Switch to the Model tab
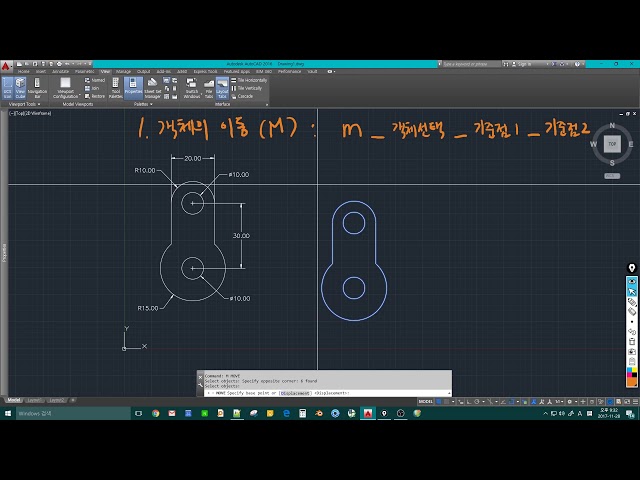 14,400
